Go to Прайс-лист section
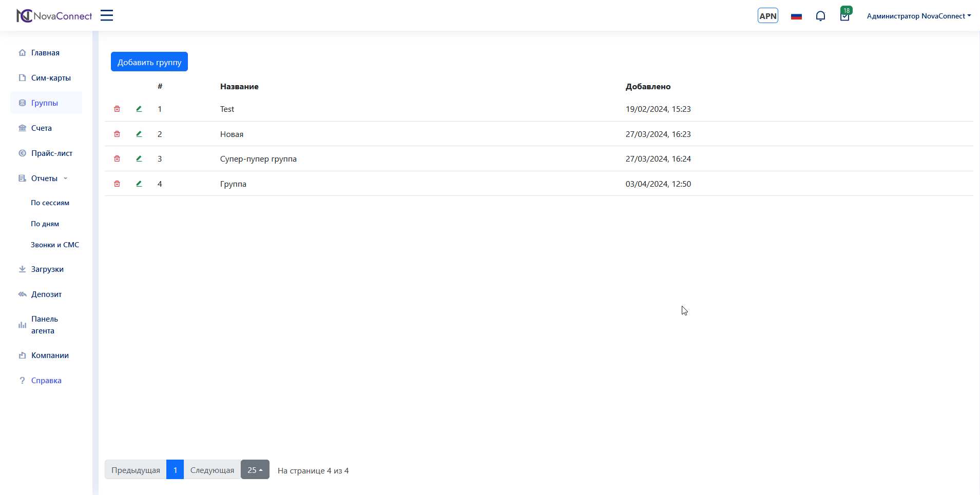The width and height of the screenshot is (980, 495). point(51,153)
